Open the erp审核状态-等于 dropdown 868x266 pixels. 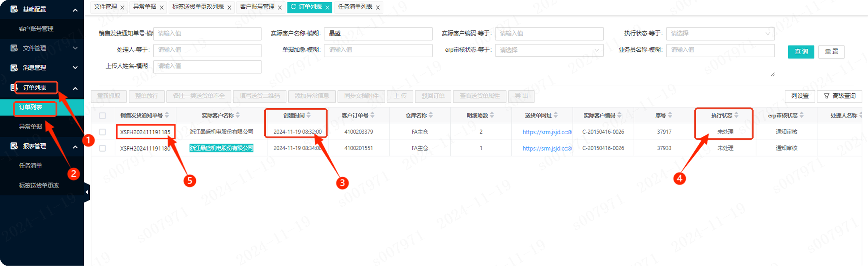tap(549, 50)
